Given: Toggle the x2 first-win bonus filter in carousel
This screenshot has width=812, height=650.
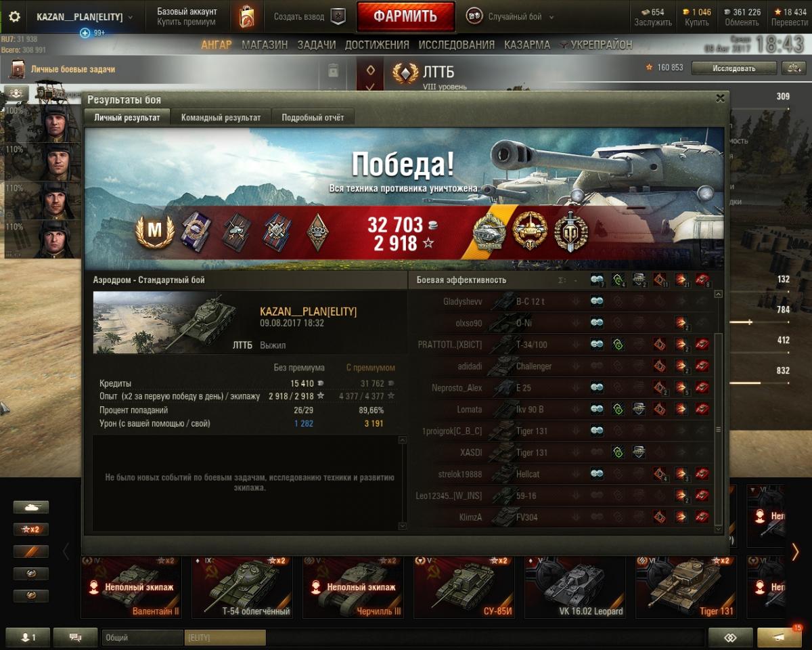Looking at the screenshot, I should pyautogui.click(x=31, y=529).
